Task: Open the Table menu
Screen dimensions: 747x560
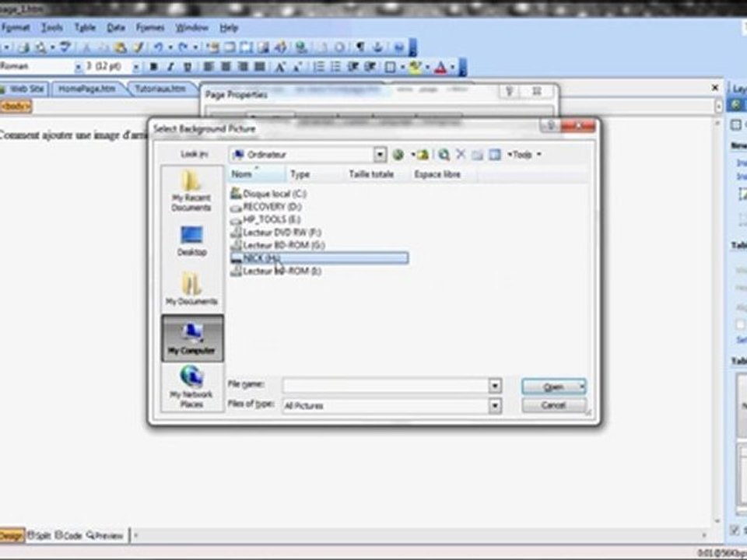Action: [x=85, y=28]
